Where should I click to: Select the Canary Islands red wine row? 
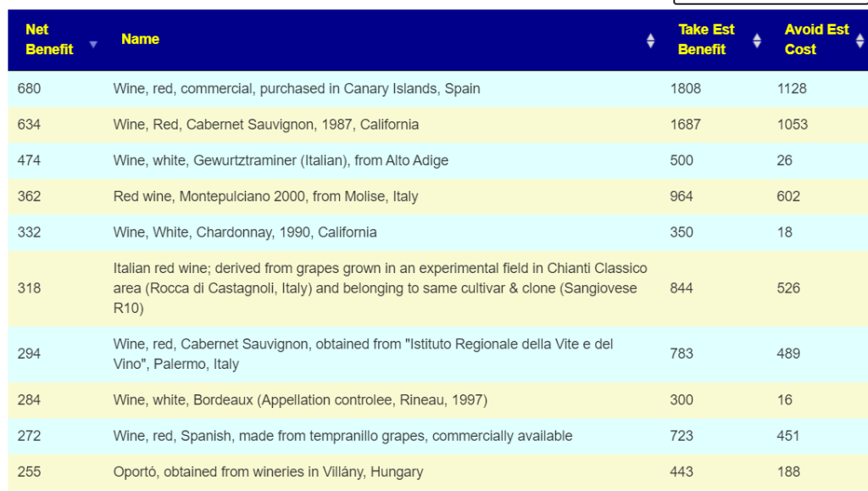[x=438, y=88]
